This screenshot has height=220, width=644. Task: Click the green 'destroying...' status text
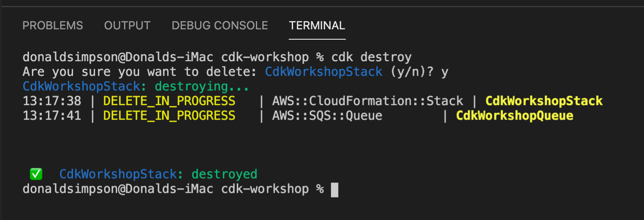(x=202, y=86)
